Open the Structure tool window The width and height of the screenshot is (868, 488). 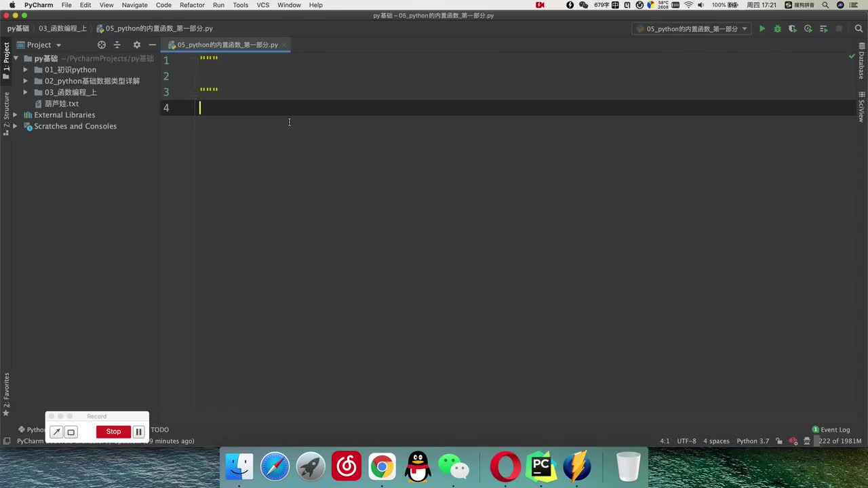6,114
